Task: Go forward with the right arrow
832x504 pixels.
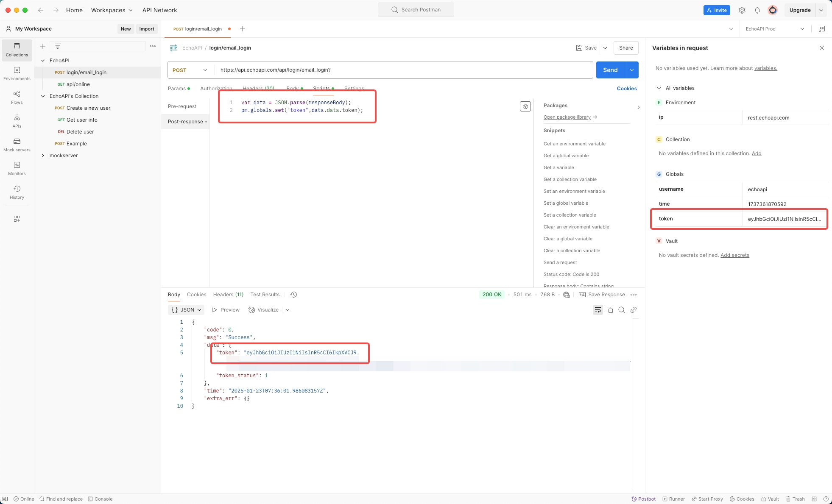Action: (x=56, y=10)
